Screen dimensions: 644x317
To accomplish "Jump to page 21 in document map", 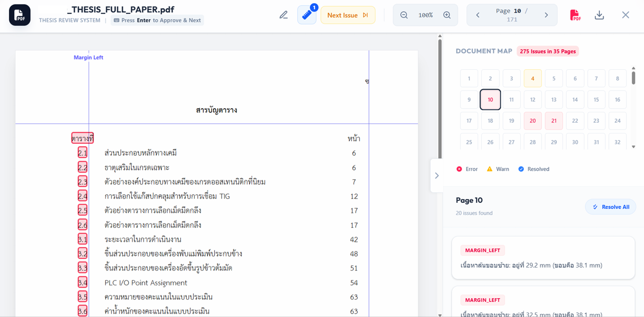I will point(554,121).
